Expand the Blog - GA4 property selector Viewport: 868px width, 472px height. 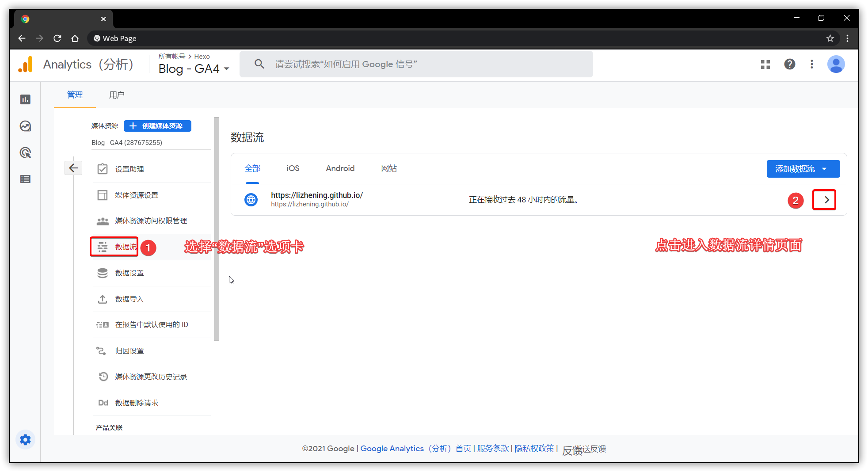(x=194, y=69)
